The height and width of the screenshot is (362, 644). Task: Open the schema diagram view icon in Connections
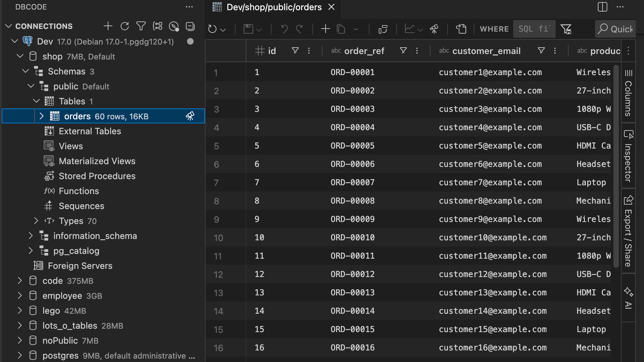158,26
